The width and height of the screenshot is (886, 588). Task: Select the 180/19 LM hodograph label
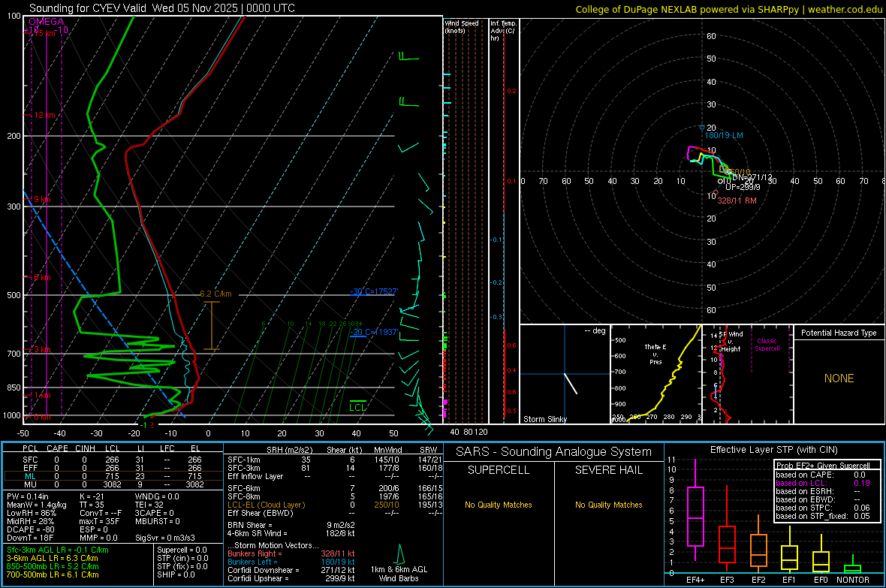(x=724, y=136)
